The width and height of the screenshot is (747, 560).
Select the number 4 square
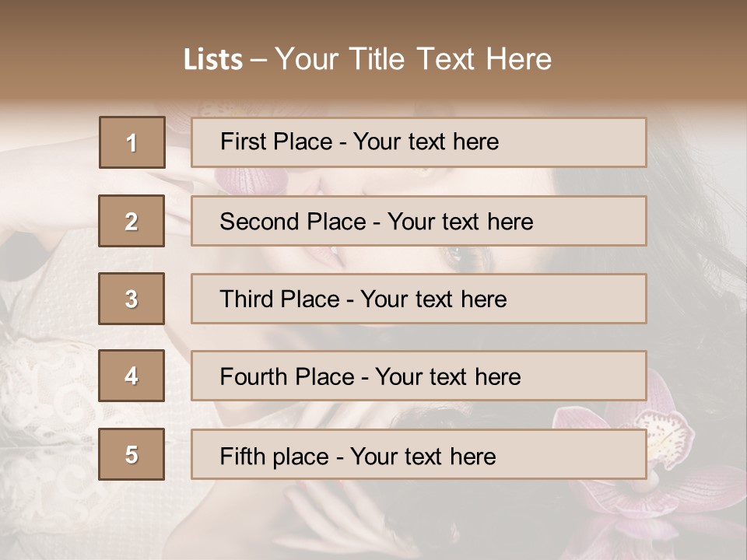pyautogui.click(x=132, y=376)
